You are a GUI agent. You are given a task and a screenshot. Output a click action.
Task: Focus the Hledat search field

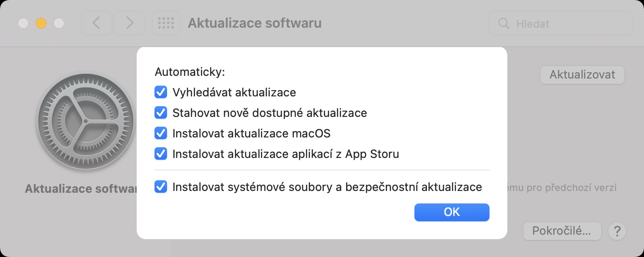coord(567,23)
